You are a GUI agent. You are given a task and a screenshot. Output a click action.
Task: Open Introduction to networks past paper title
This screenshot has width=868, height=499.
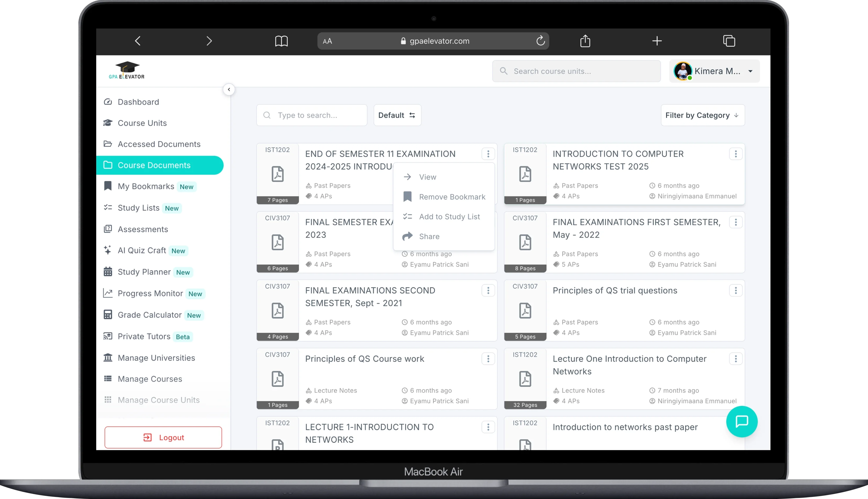click(x=625, y=427)
